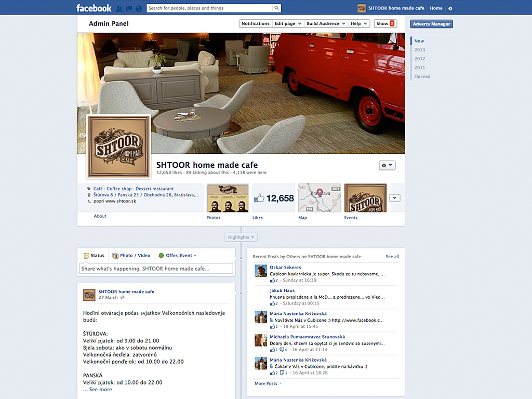Click the Facebook logo in top bar
This screenshot has height=399, width=532.
(94, 8)
